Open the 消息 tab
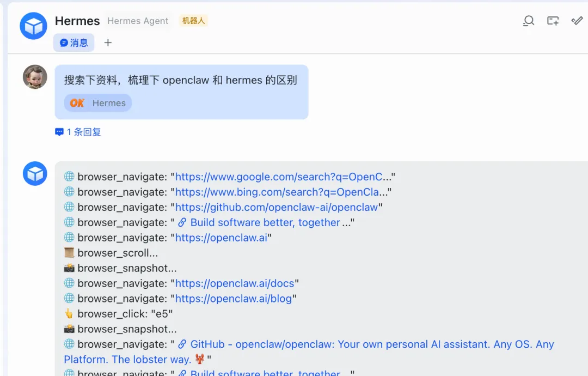The width and height of the screenshot is (588, 376). 74,43
